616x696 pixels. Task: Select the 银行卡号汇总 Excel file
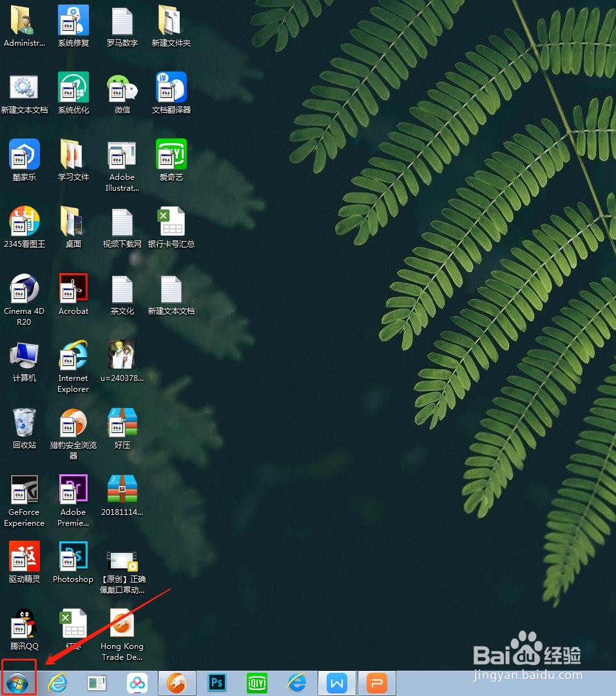click(171, 227)
